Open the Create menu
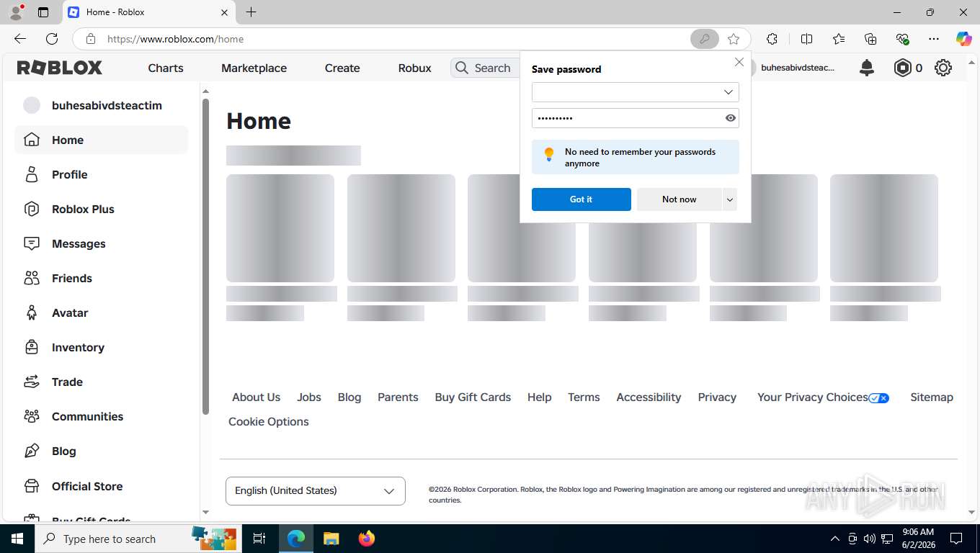The image size is (980, 553). [342, 68]
